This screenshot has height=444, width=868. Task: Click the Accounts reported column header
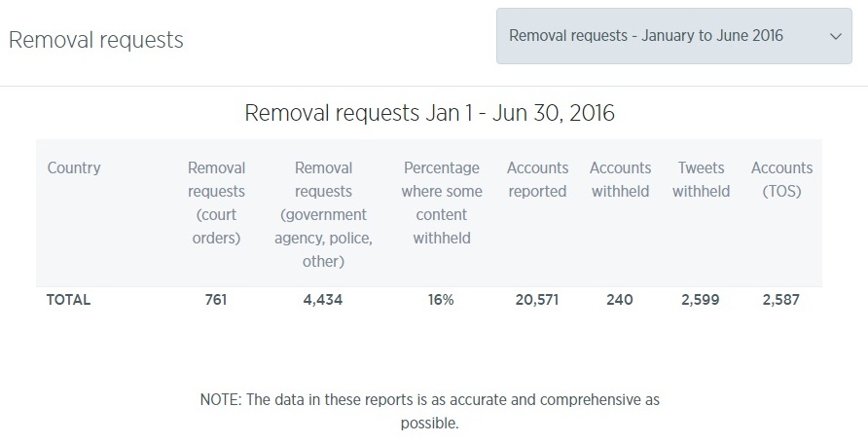(537, 179)
